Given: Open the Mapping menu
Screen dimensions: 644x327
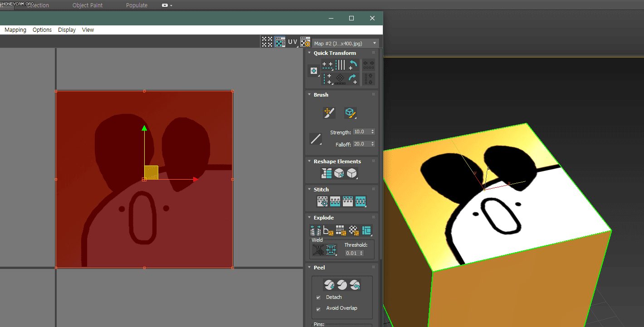Looking at the screenshot, I should (15, 30).
